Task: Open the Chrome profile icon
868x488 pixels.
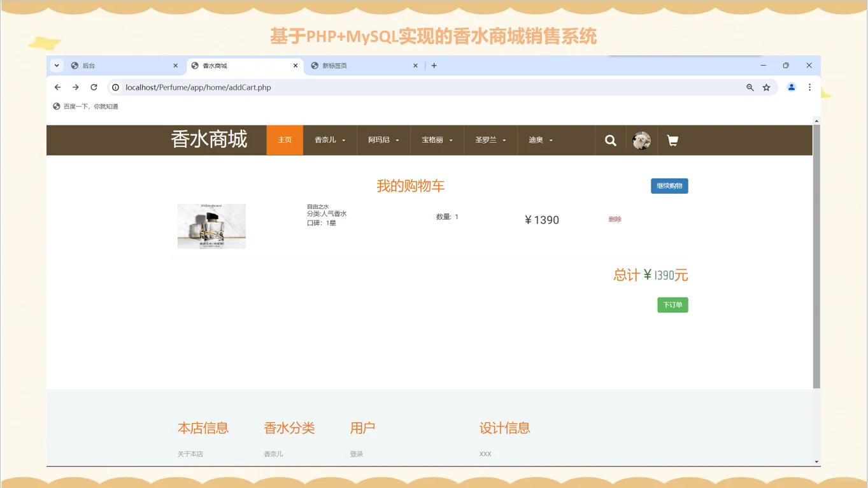Action: (791, 87)
